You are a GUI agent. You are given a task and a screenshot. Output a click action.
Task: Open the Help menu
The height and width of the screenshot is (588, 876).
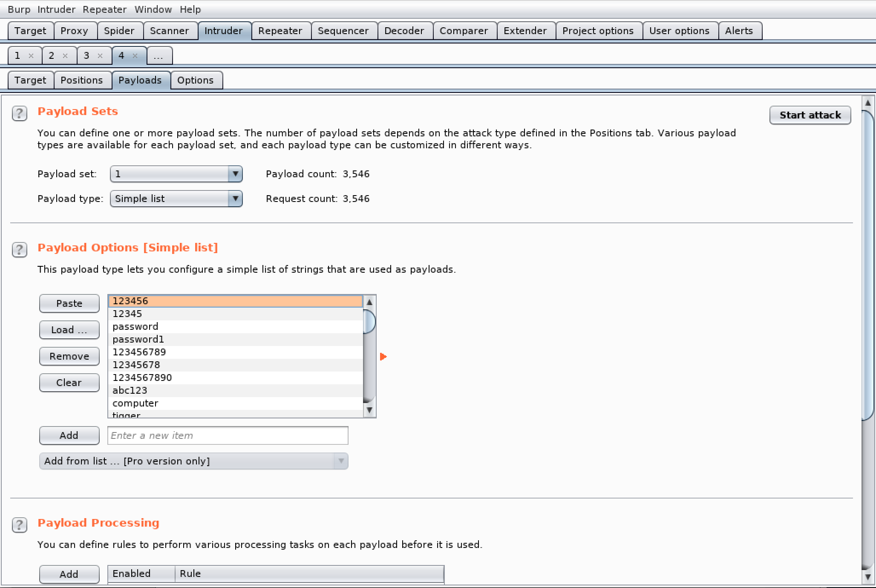(x=190, y=9)
